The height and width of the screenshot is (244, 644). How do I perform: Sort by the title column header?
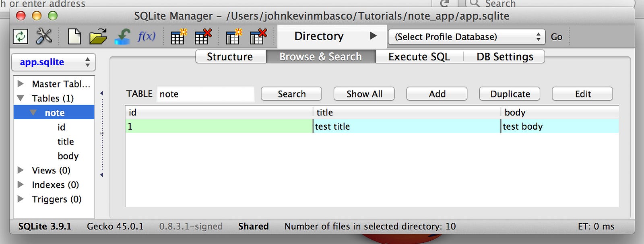click(407, 112)
